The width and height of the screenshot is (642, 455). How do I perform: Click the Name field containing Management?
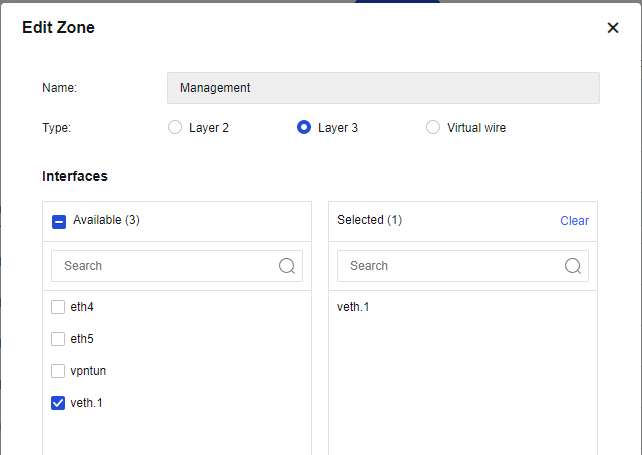coord(383,88)
